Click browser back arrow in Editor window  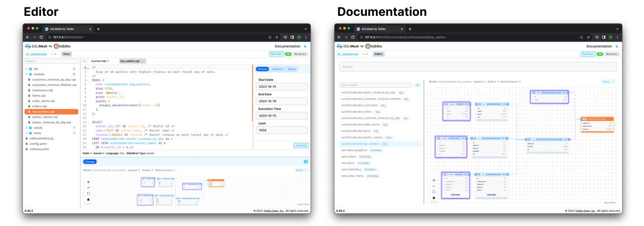(x=27, y=37)
